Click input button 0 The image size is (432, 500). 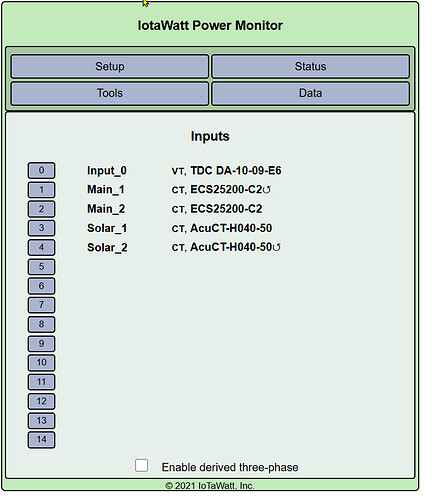pyautogui.click(x=41, y=170)
